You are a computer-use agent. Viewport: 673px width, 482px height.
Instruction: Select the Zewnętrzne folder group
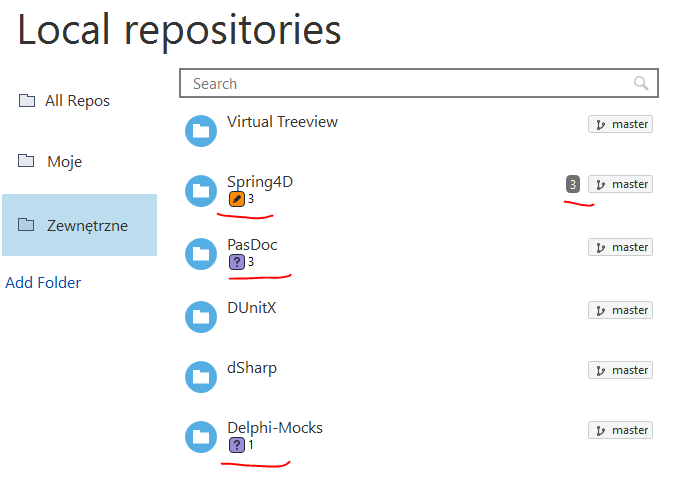pos(79,225)
